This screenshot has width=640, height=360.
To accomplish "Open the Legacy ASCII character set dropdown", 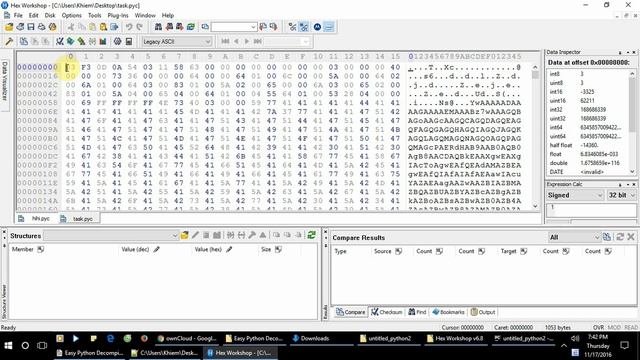I will click(x=177, y=42).
